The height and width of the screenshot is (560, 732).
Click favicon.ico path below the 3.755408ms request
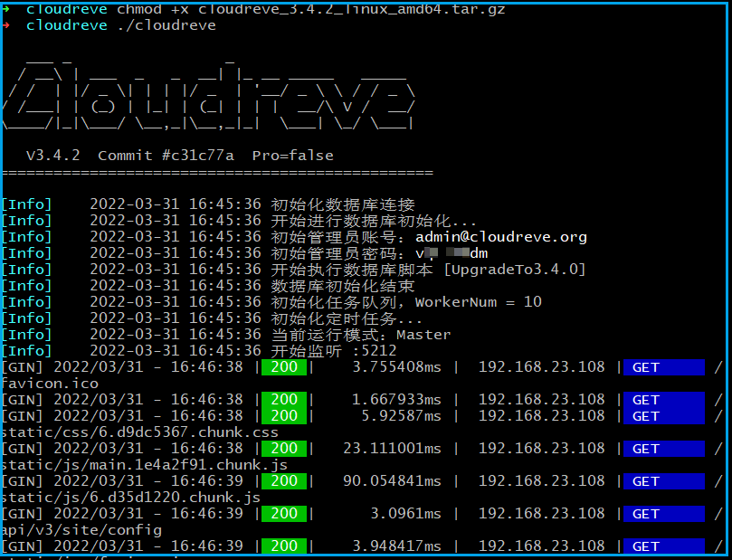(50, 384)
